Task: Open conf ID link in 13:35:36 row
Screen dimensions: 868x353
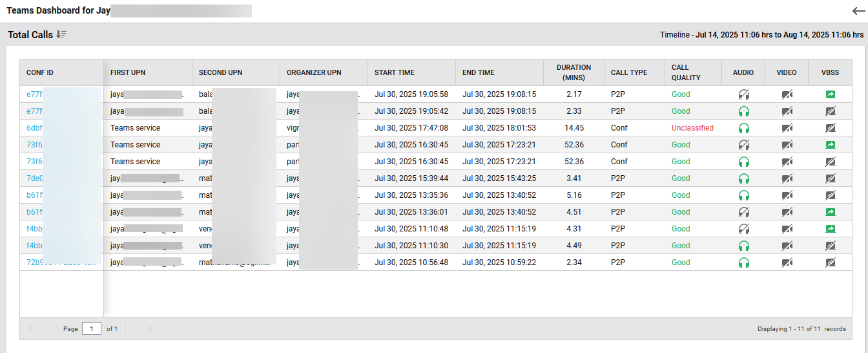Action: [34, 195]
